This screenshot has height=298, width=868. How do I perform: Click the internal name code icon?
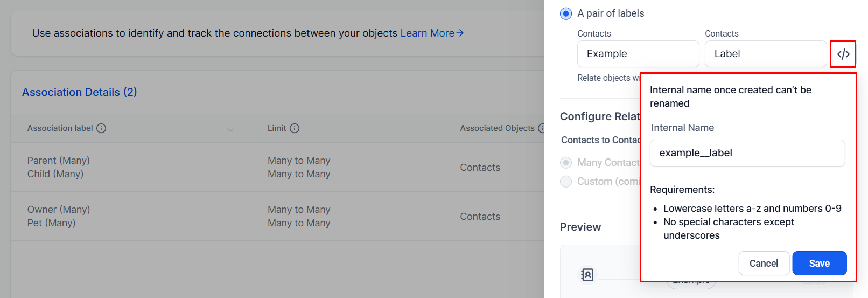[x=843, y=54]
